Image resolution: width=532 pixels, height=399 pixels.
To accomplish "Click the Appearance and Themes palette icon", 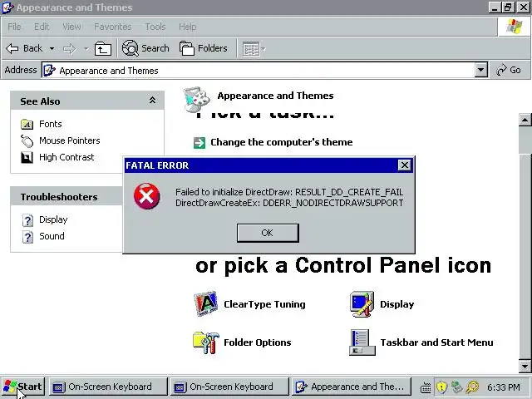I will pyautogui.click(x=196, y=99).
